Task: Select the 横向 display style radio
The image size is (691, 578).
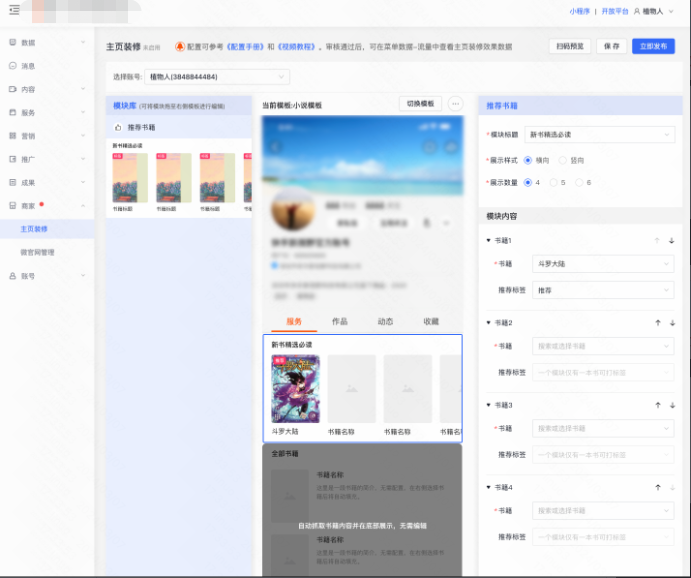Action: (x=527, y=159)
